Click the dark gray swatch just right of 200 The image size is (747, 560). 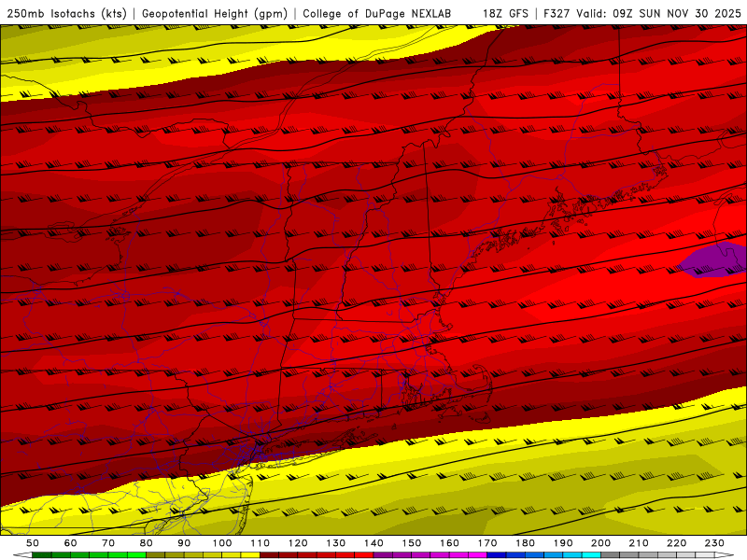(x=611, y=555)
